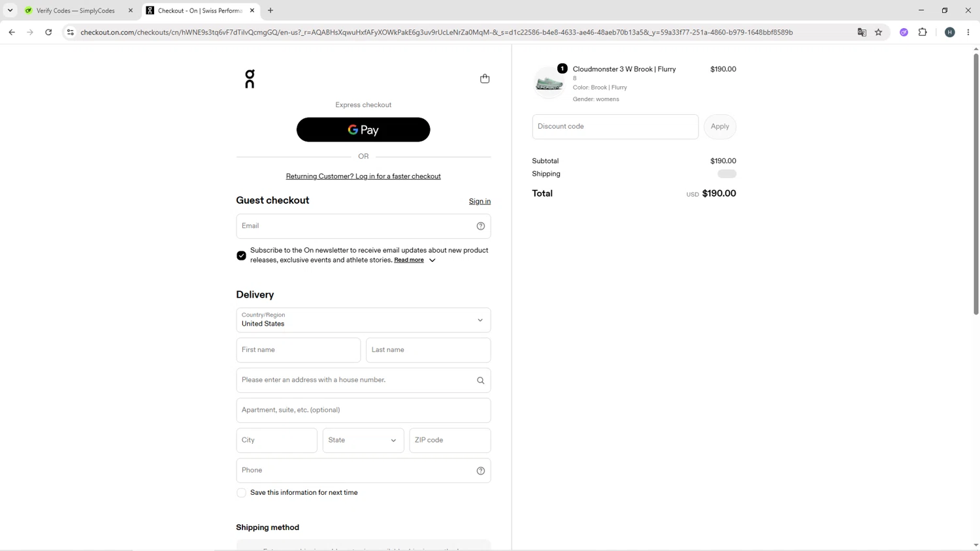Focus the Apartment, suite field
Viewport: 980px width, 551px height.
point(363,410)
